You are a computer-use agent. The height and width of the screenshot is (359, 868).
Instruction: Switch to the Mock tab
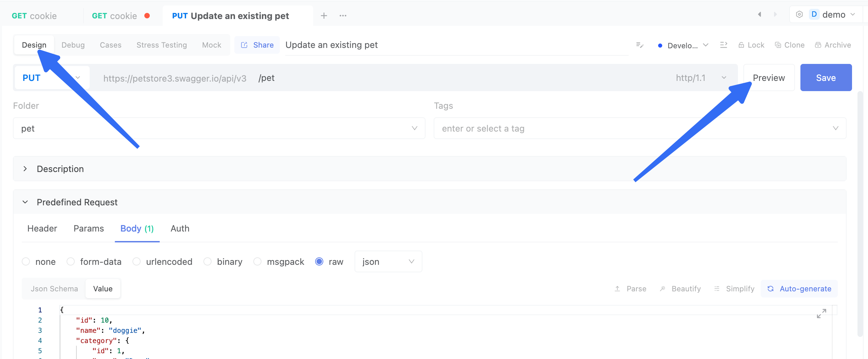click(212, 45)
